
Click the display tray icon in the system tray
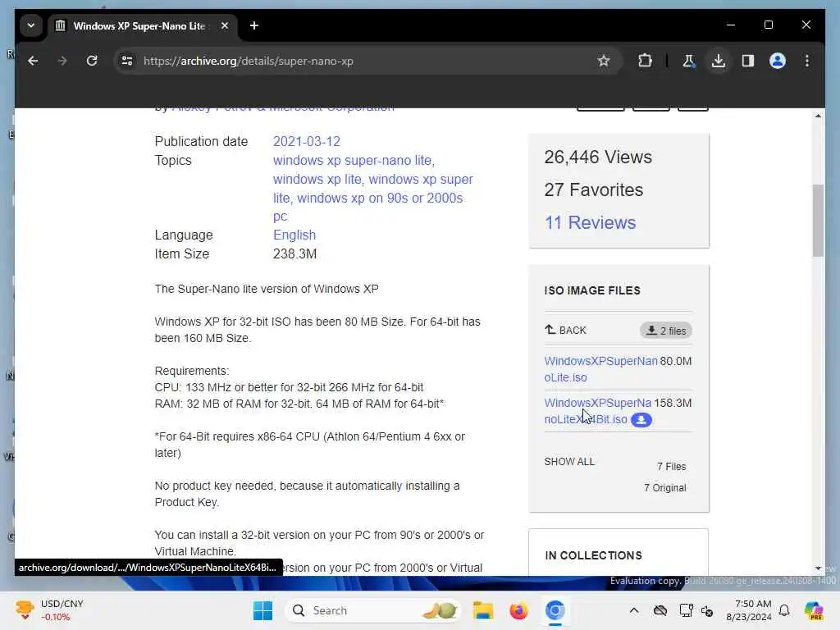[685, 610]
